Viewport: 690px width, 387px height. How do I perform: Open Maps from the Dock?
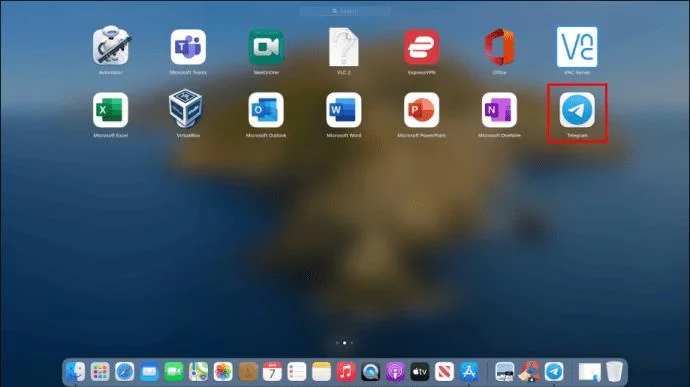(x=198, y=372)
